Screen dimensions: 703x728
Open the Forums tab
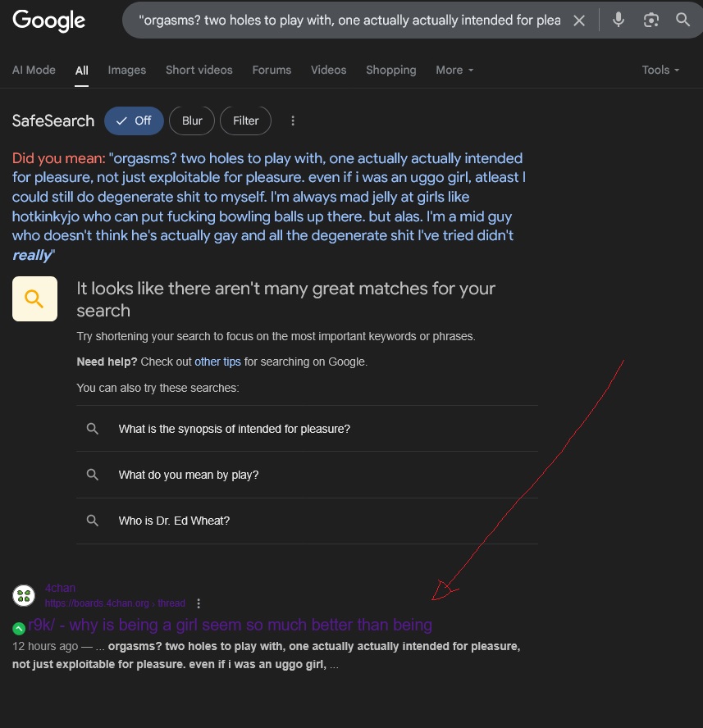[x=272, y=71]
